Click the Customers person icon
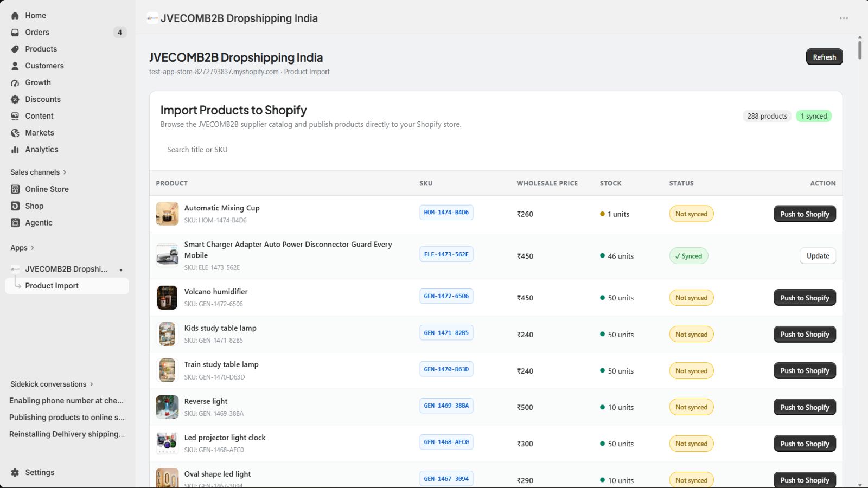This screenshot has height=488, width=868. pos(15,66)
